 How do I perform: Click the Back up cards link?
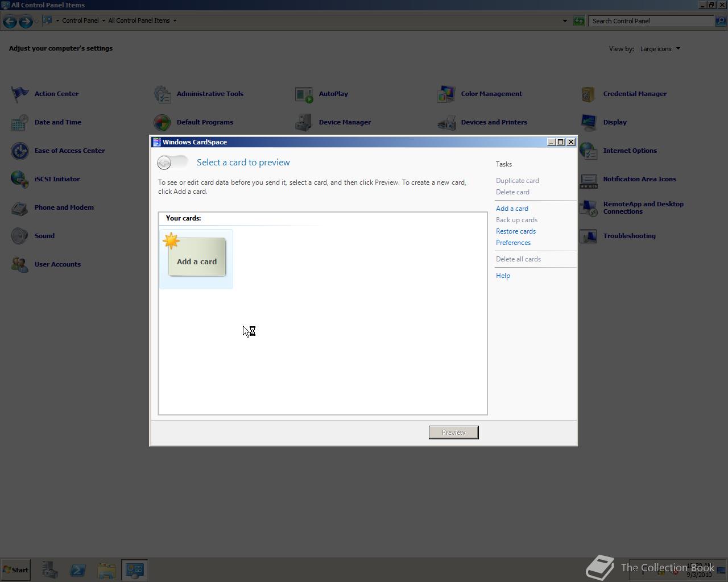click(x=516, y=220)
